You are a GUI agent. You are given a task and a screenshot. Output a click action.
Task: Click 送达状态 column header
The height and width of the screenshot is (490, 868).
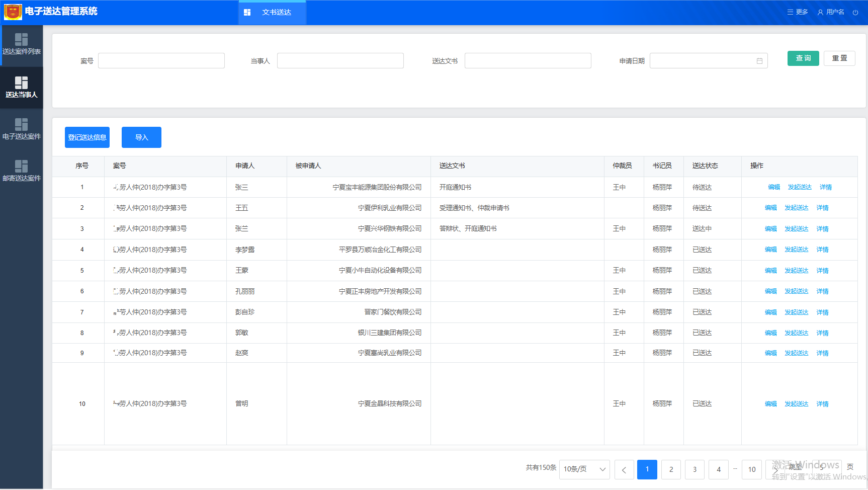point(705,166)
